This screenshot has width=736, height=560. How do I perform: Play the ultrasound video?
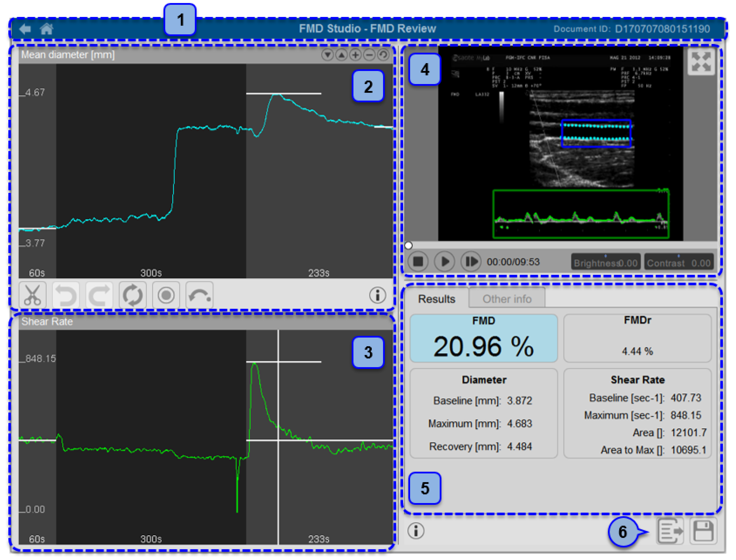(444, 262)
